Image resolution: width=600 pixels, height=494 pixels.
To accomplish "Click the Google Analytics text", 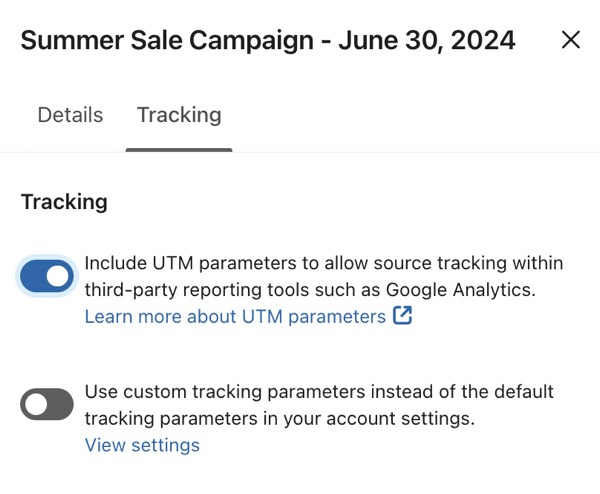I will point(457,290).
